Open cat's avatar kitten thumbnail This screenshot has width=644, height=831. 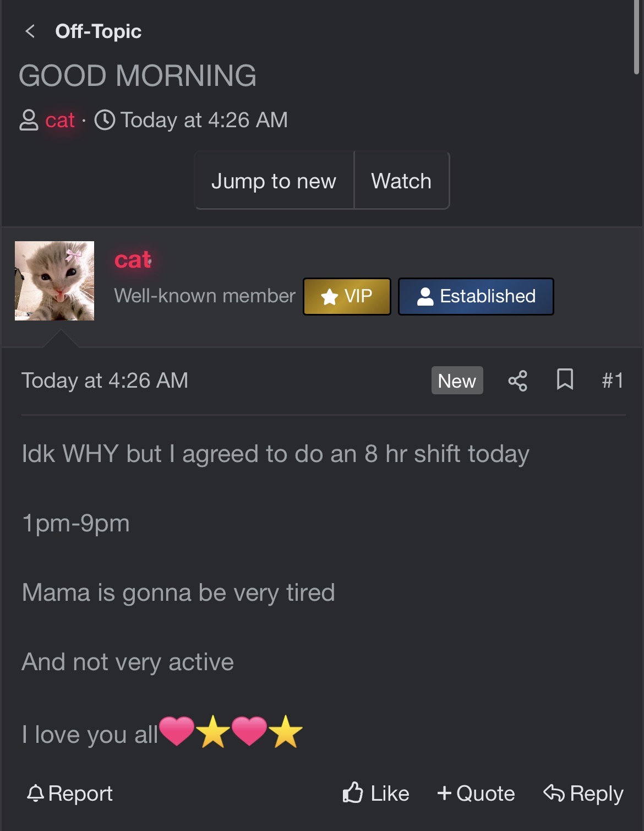coord(54,281)
